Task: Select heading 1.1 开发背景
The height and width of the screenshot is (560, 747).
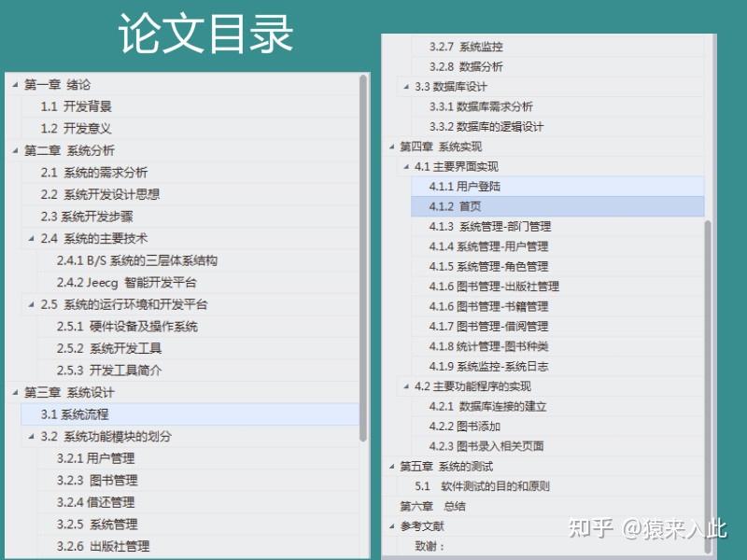Action: click(x=76, y=106)
